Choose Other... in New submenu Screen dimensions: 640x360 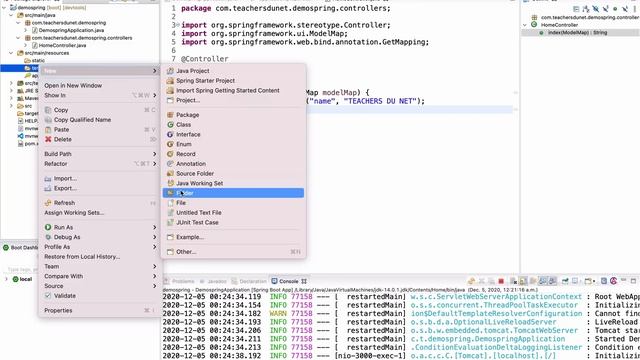[186, 252]
